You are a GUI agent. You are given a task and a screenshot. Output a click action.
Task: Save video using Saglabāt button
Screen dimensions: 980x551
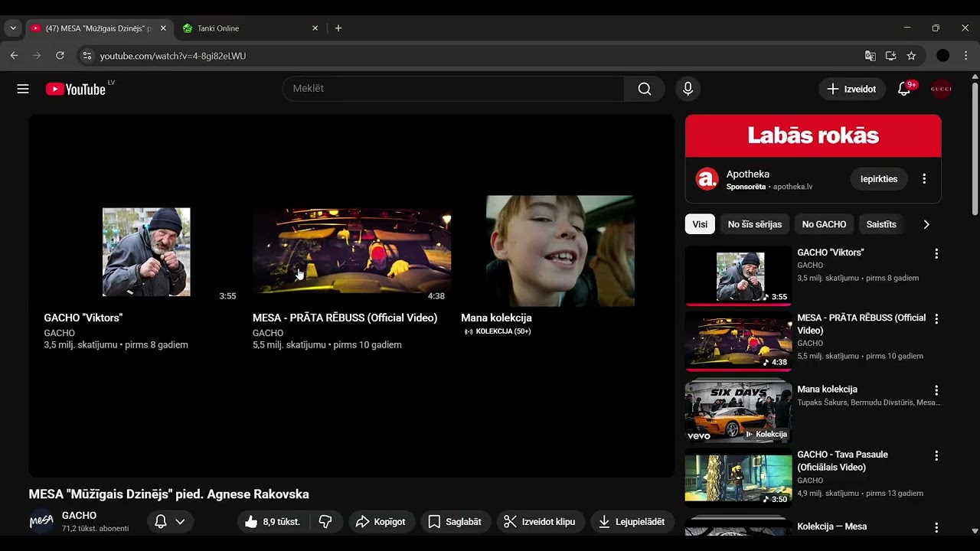(456, 522)
